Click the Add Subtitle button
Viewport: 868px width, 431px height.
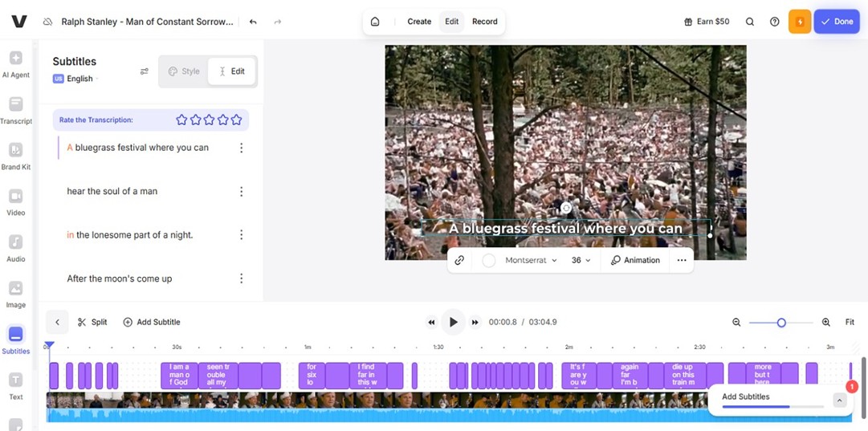pos(151,322)
